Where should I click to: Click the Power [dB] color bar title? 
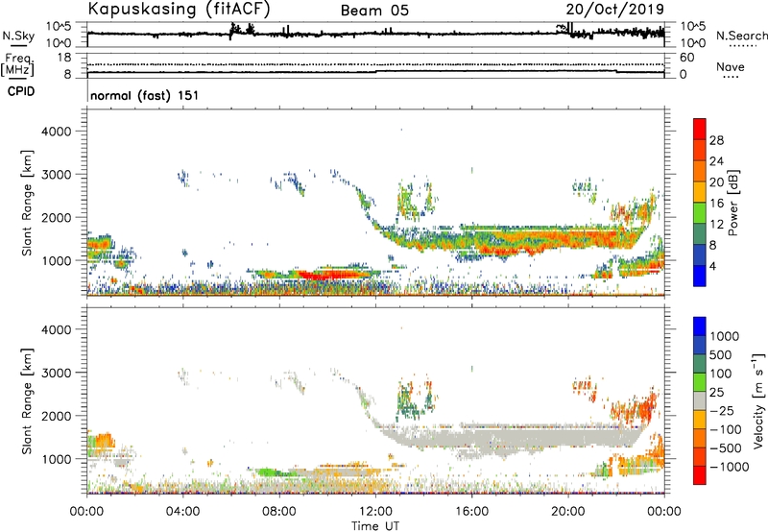click(732, 203)
